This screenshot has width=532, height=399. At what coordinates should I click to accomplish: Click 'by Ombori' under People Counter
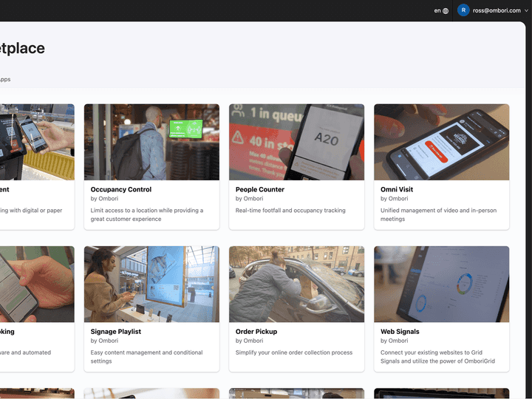coord(250,199)
